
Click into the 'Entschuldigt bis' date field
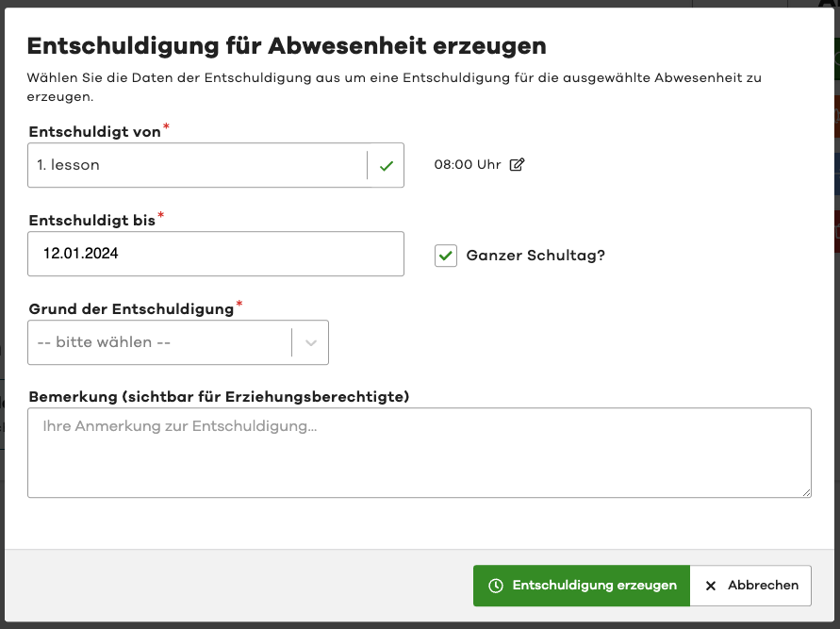coord(216,254)
